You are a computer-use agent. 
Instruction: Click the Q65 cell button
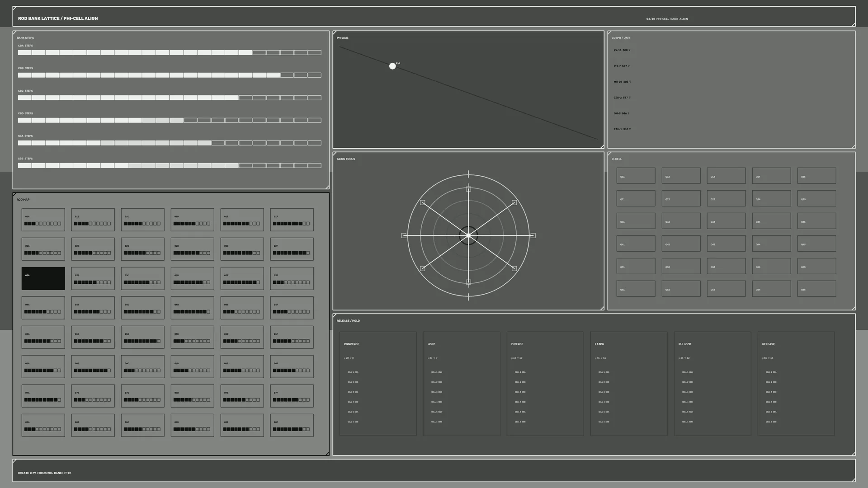click(x=816, y=289)
